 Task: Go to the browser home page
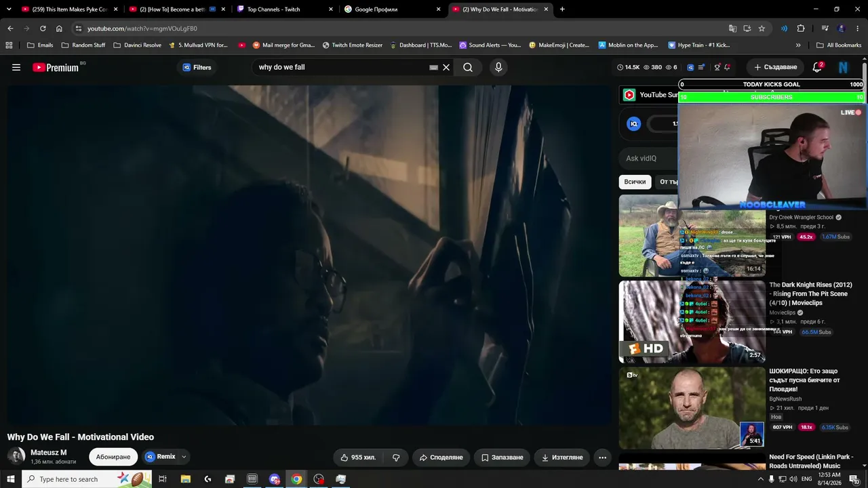coord(59,28)
